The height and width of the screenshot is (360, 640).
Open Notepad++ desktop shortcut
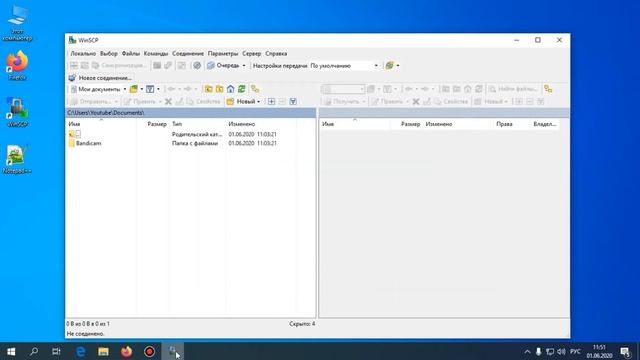click(x=17, y=159)
